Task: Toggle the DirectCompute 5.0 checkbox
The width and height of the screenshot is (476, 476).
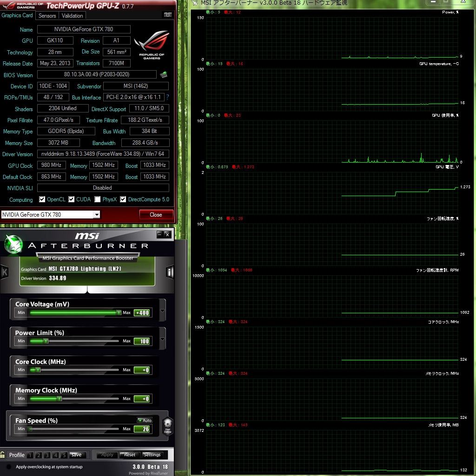Action: point(123,199)
